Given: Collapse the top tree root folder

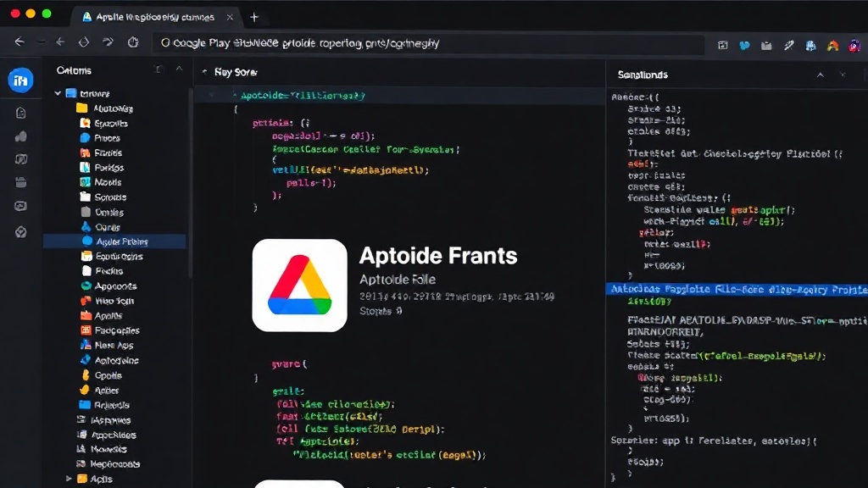Looking at the screenshot, I should pyautogui.click(x=58, y=93).
